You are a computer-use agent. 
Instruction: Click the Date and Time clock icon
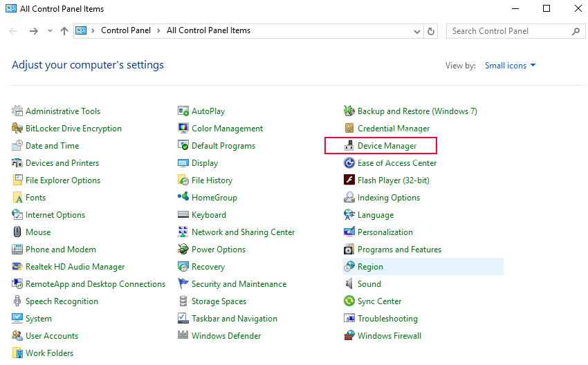(17, 145)
